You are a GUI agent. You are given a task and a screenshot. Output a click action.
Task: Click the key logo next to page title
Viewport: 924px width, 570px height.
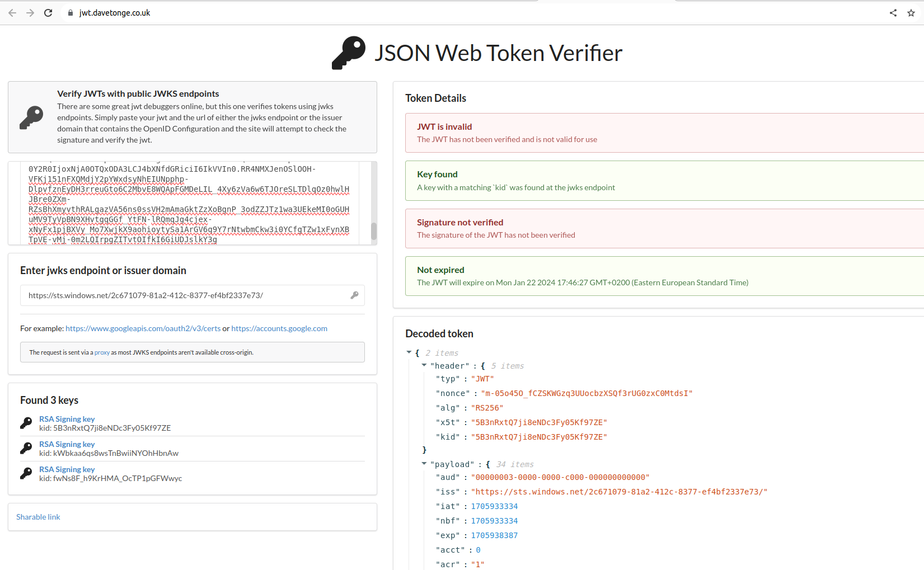point(347,53)
